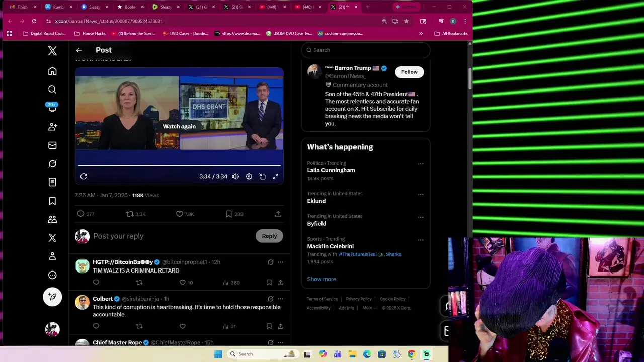The height and width of the screenshot is (362, 644).
Task: Click the X Search input field
Action: (366, 50)
